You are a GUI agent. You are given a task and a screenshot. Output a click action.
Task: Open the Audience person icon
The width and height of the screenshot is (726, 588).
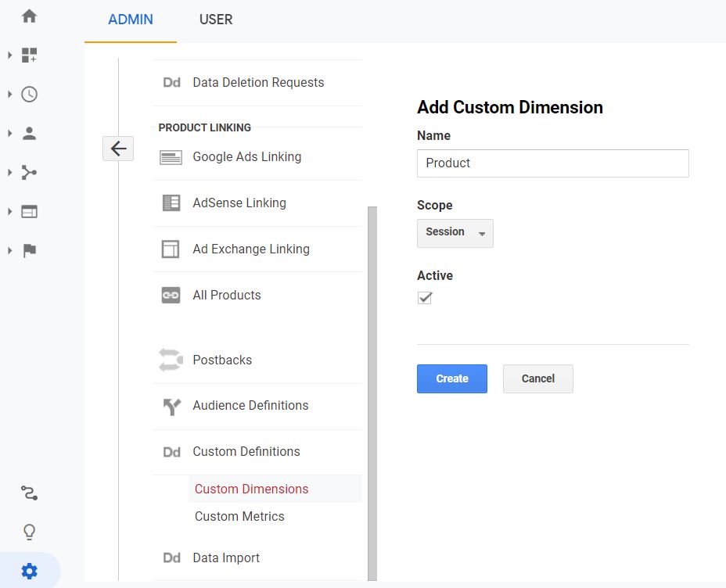(29, 133)
